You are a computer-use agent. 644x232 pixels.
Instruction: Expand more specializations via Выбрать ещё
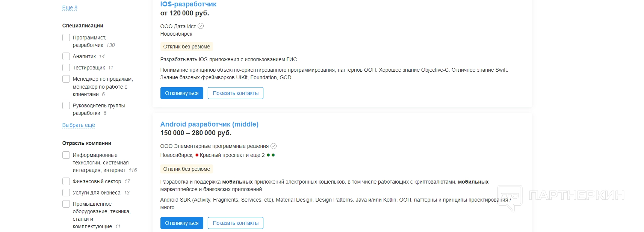tap(79, 125)
